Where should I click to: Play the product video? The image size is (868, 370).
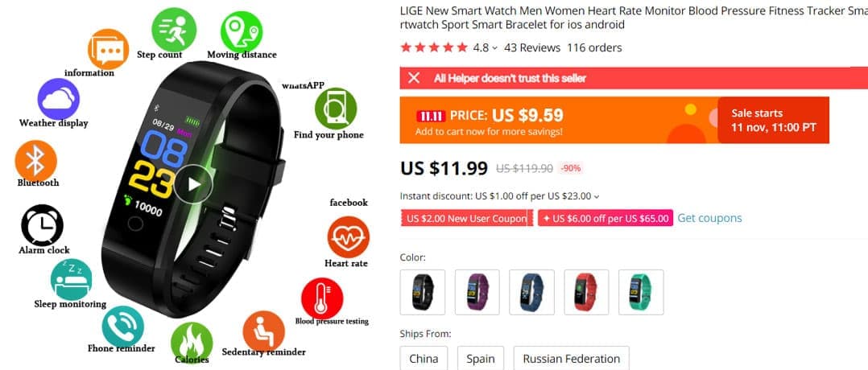pyautogui.click(x=193, y=184)
